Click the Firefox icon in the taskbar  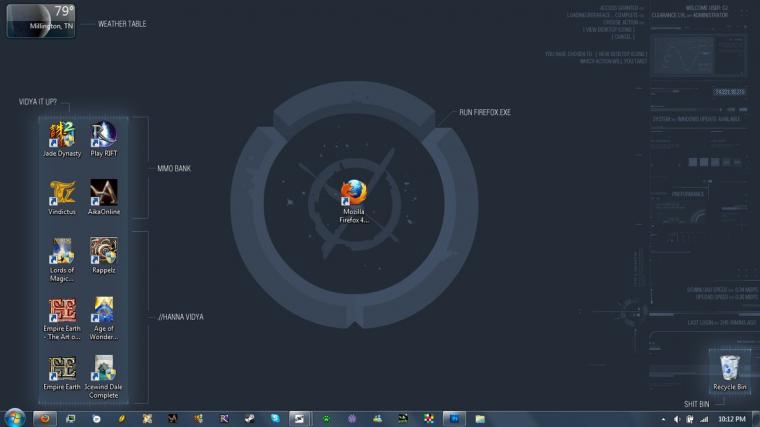pos(44,418)
